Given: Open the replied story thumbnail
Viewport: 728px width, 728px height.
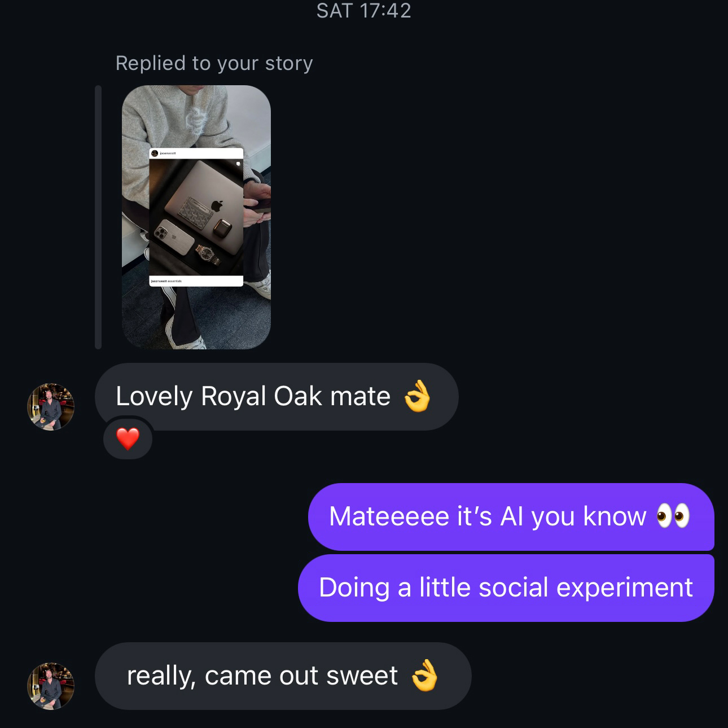Looking at the screenshot, I should point(196,217).
